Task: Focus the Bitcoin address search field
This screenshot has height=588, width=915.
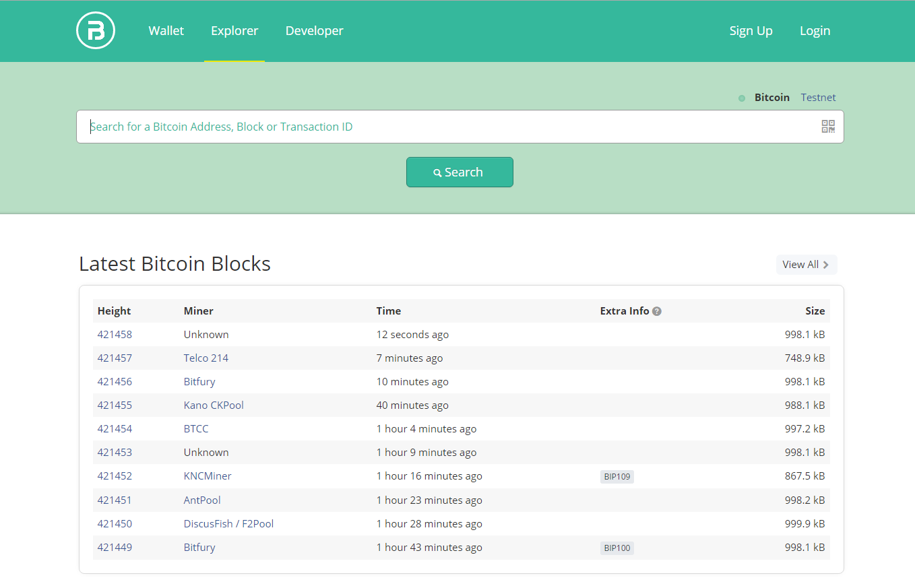Action: (460, 127)
